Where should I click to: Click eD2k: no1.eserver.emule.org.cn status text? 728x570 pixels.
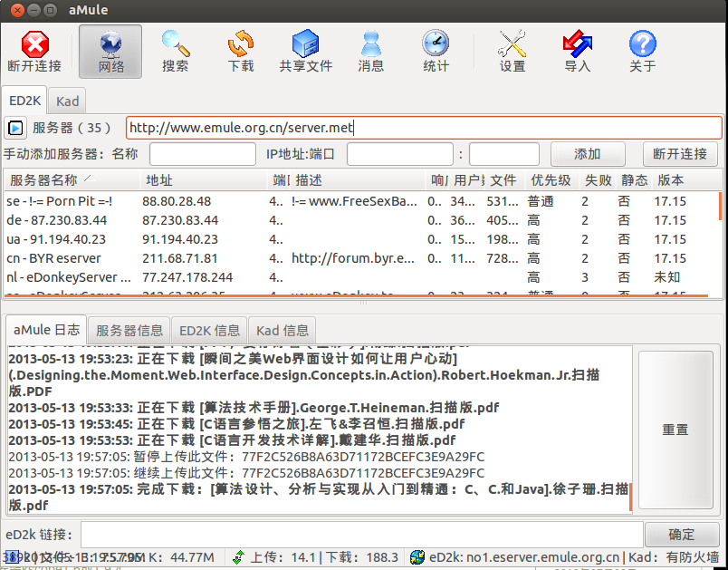coord(524,557)
